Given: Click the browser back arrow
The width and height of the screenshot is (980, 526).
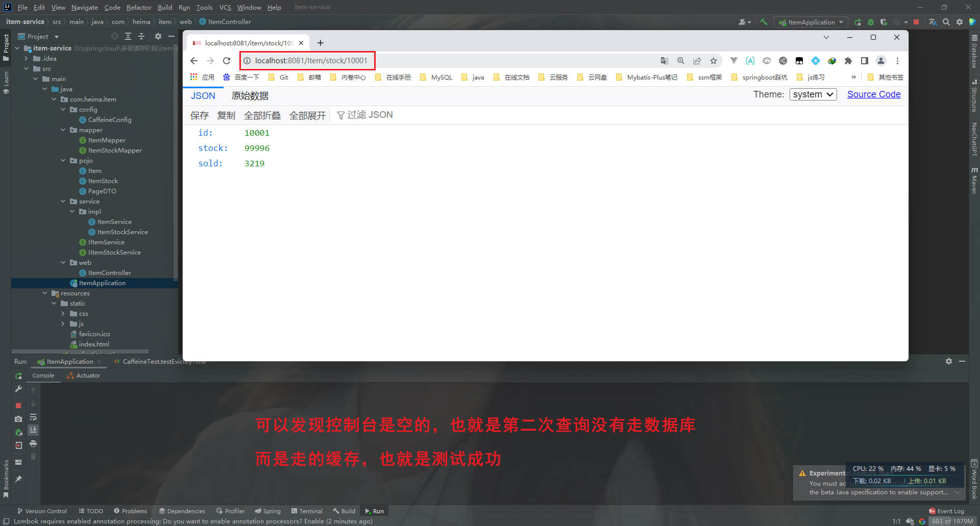Looking at the screenshot, I should click(194, 61).
